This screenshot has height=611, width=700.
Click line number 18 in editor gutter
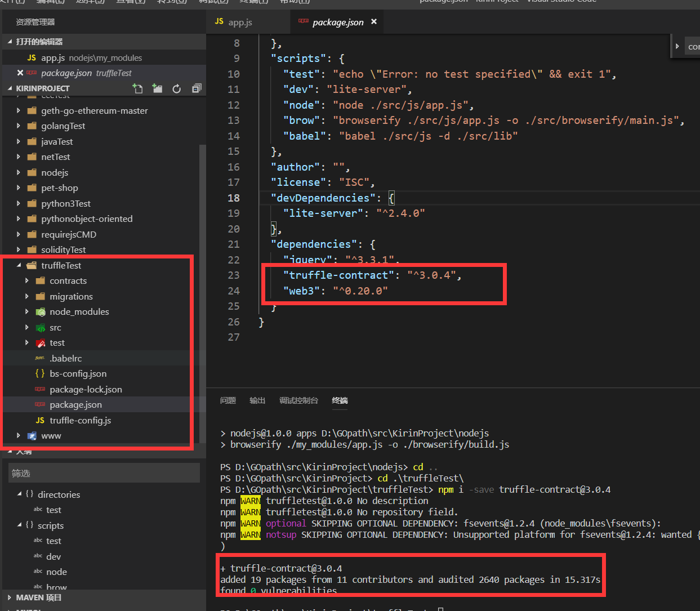(233, 198)
